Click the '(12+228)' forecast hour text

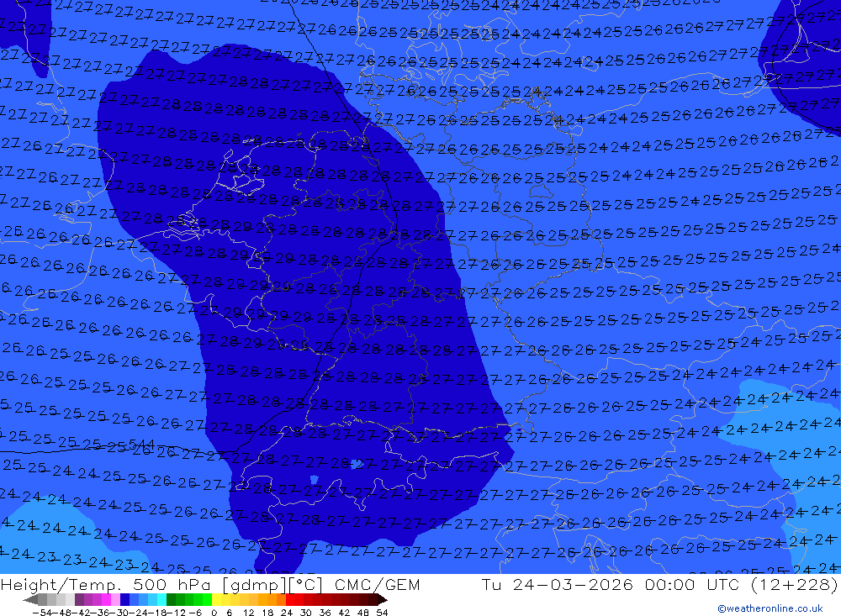794,584
